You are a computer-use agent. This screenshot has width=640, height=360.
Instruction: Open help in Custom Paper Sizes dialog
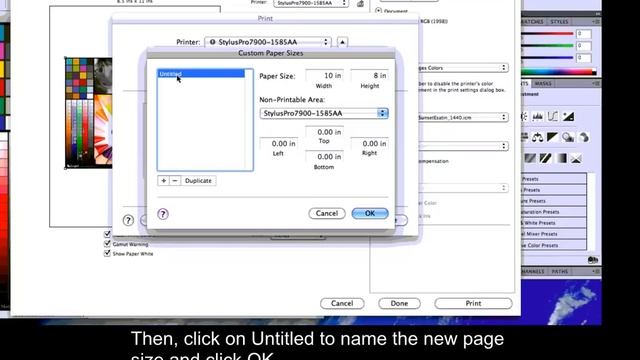pos(163,214)
